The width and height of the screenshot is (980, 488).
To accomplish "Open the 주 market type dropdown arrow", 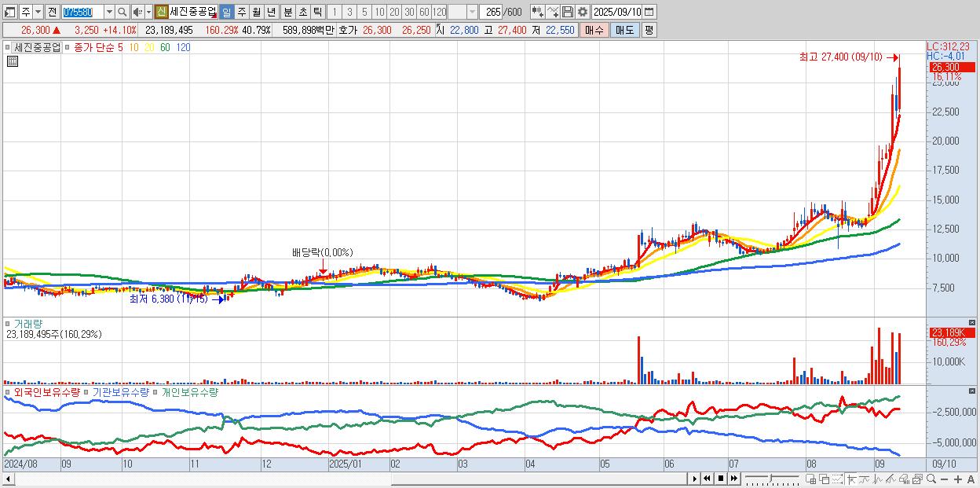I will click(38, 12).
